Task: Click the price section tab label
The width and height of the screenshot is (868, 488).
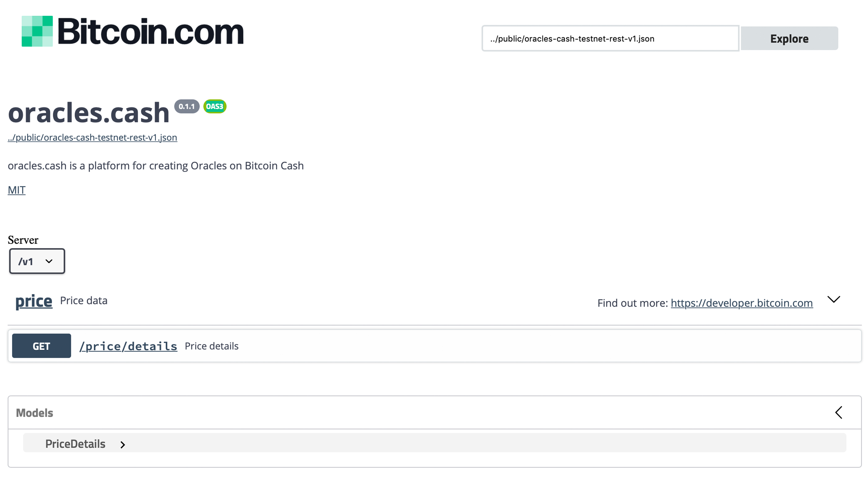Action: (33, 300)
